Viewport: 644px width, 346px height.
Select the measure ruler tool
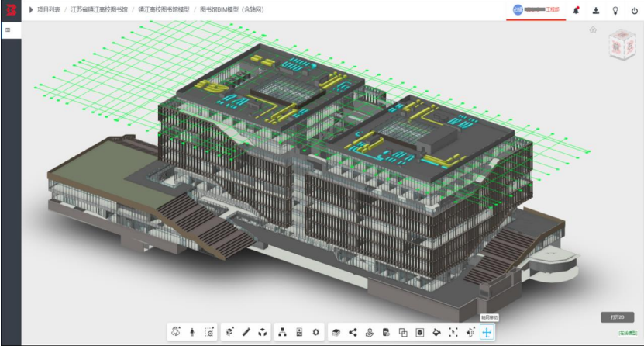pyautogui.click(x=246, y=332)
